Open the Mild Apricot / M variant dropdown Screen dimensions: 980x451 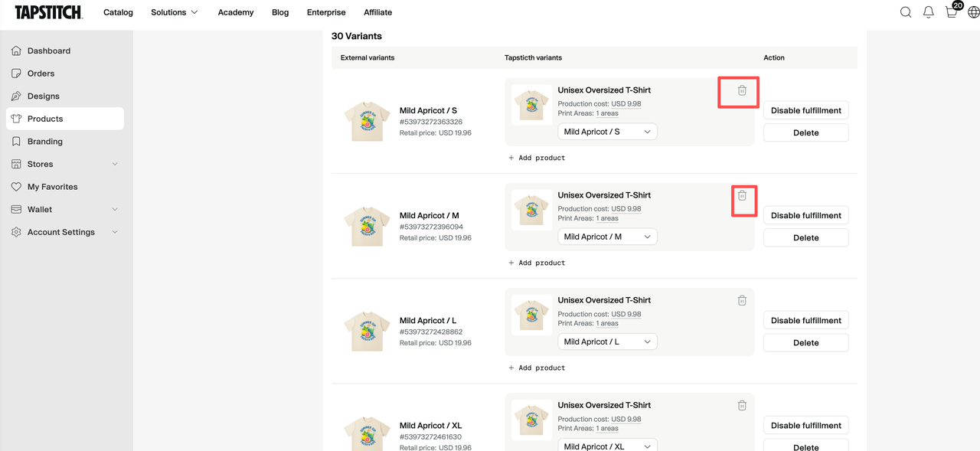point(607,237)
